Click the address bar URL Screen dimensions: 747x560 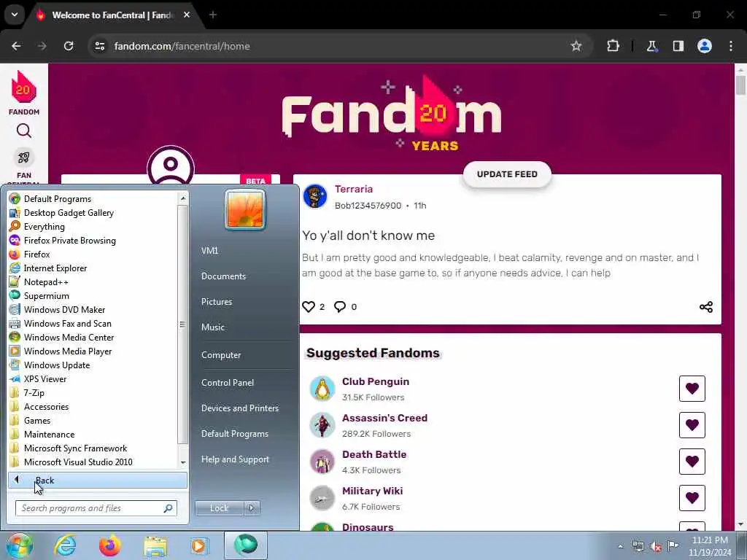[x=182, y=46]
